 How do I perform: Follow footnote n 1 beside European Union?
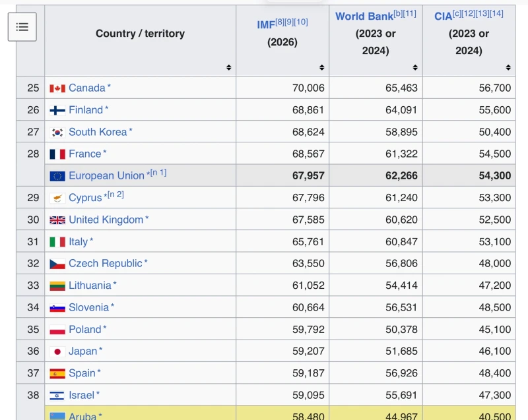[158, 173]
